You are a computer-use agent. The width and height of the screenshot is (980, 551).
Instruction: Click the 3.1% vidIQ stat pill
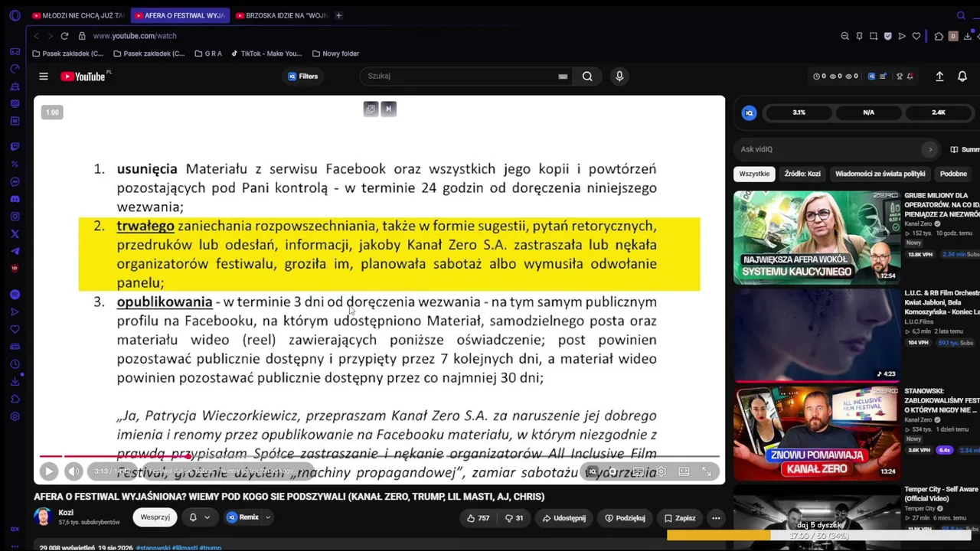(x=799, y=112)
